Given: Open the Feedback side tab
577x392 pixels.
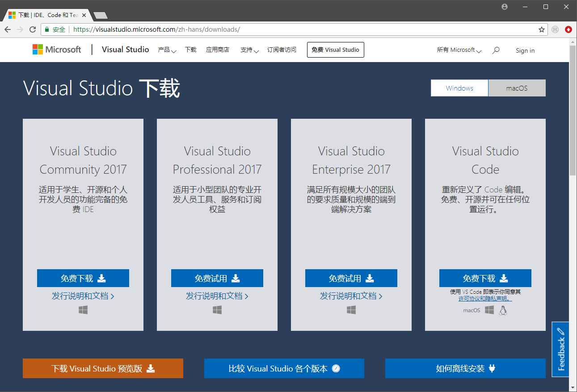Looking at the screenshot, I should click(560, 349).
